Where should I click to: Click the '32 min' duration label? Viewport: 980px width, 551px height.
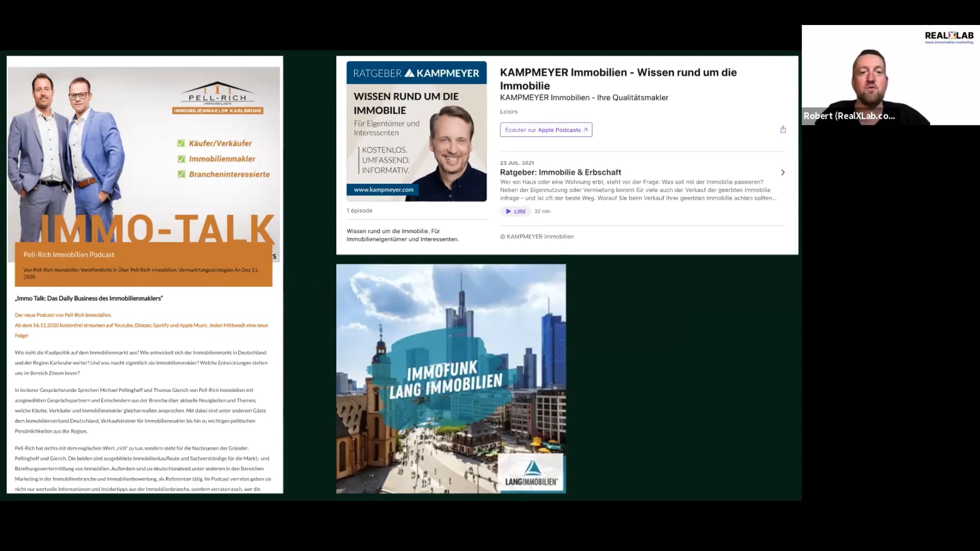tap(543, 211)
